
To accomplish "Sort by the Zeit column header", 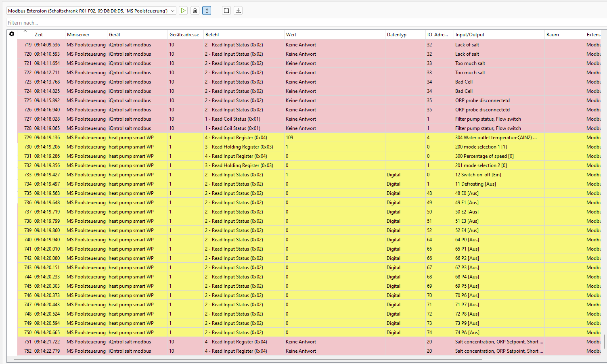I will [x=39, y=35].
